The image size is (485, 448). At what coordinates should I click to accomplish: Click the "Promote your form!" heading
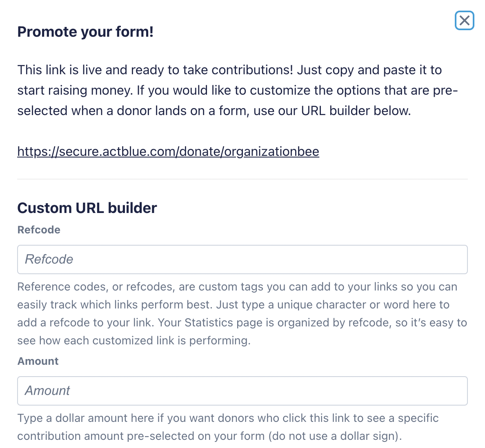[x=85, y=32]
